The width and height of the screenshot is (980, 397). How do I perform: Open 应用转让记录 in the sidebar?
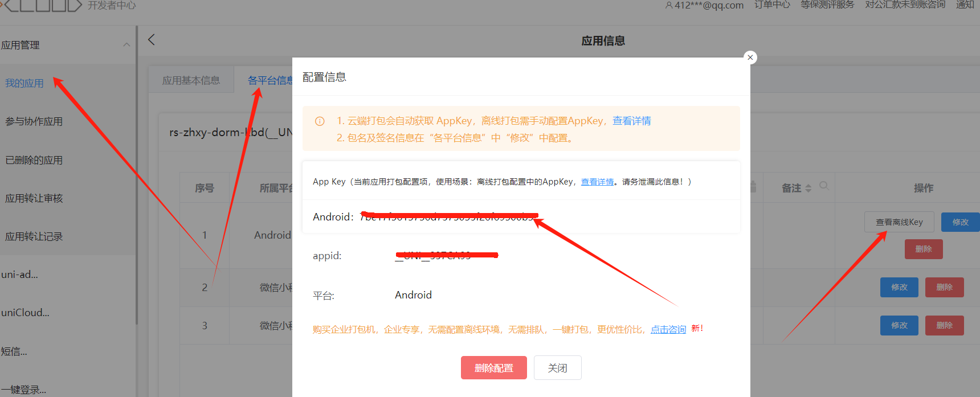click(x=34, y=236)
